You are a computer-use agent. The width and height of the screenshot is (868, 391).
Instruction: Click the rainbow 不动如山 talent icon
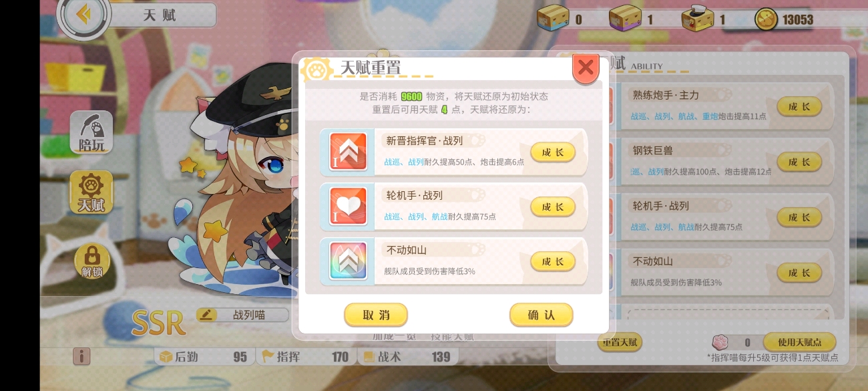point(348,261)
